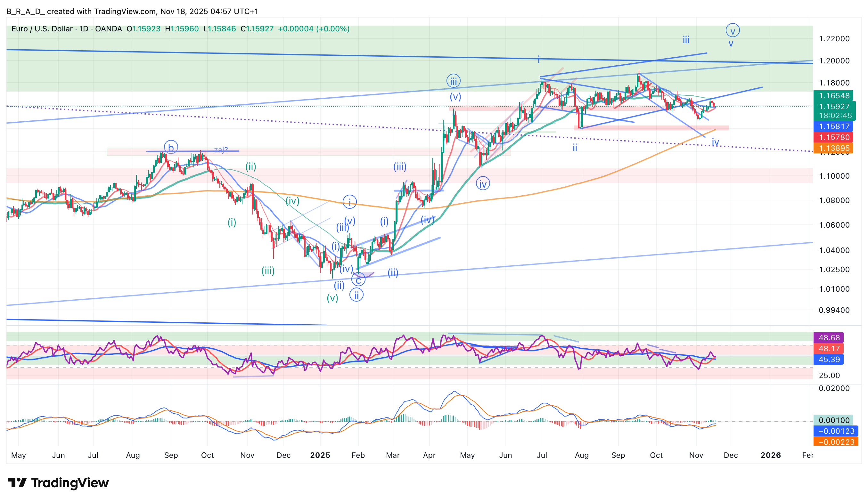Click the red 1.15780 price label
The height and width of the screenshot is (502, 868).
point(833,137)
